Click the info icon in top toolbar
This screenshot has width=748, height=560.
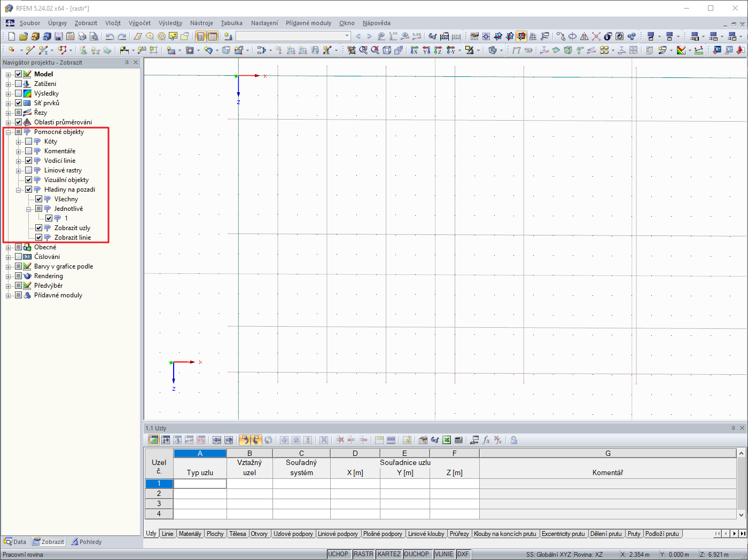click(607, 36)
